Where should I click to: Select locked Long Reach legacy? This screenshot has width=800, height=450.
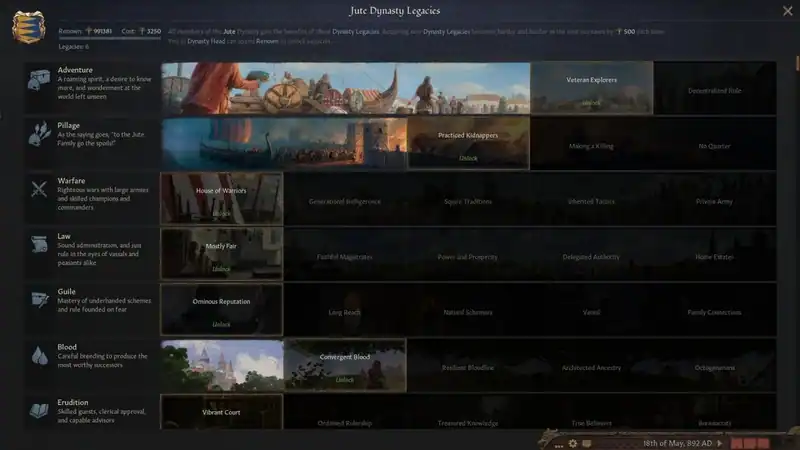click(344, 312)
